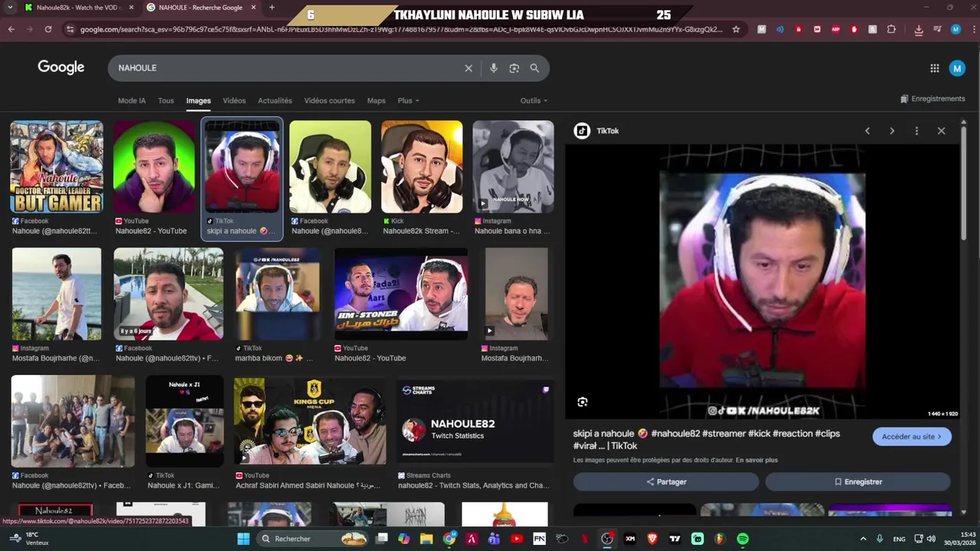
Task: Show the next image in the preview panel
Action: click(892, 131)
